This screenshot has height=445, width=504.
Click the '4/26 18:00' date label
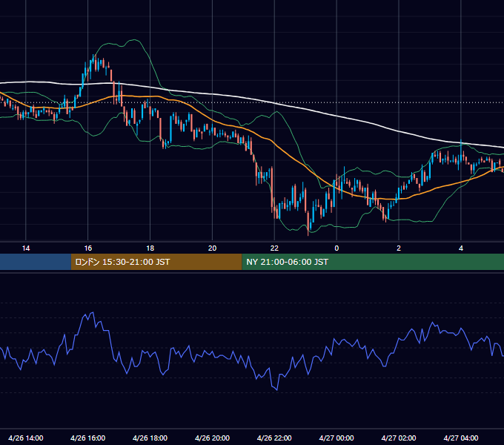pos(150,438)
